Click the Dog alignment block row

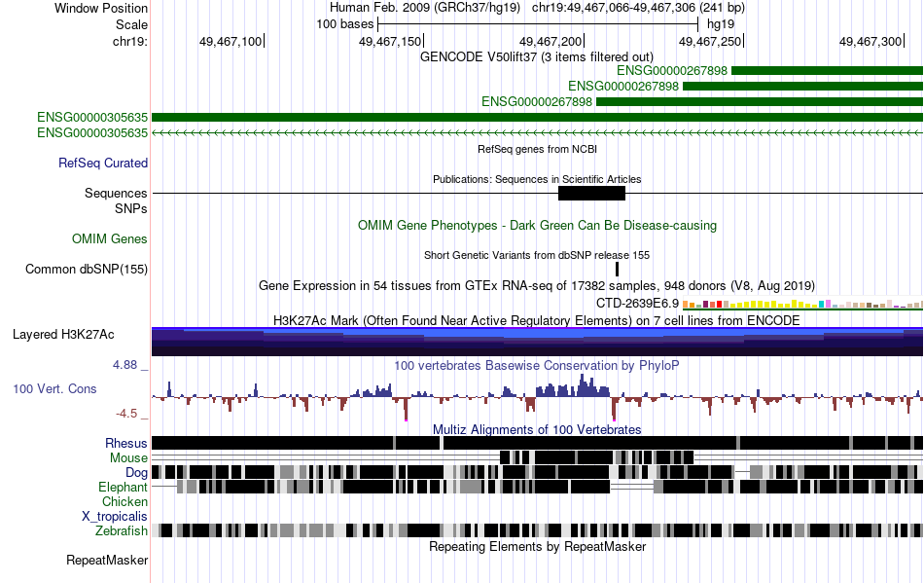[538, 472]
